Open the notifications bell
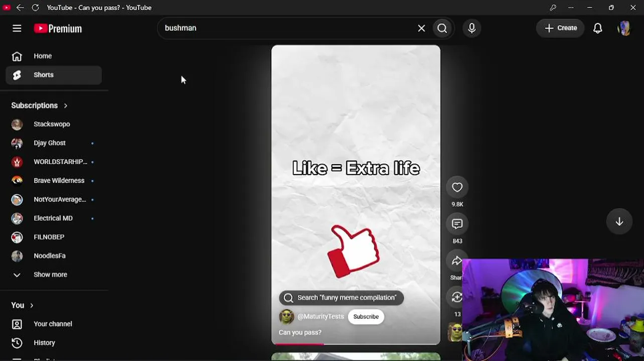The width and height of the screenshot is (644, 361). pos(597,28)
